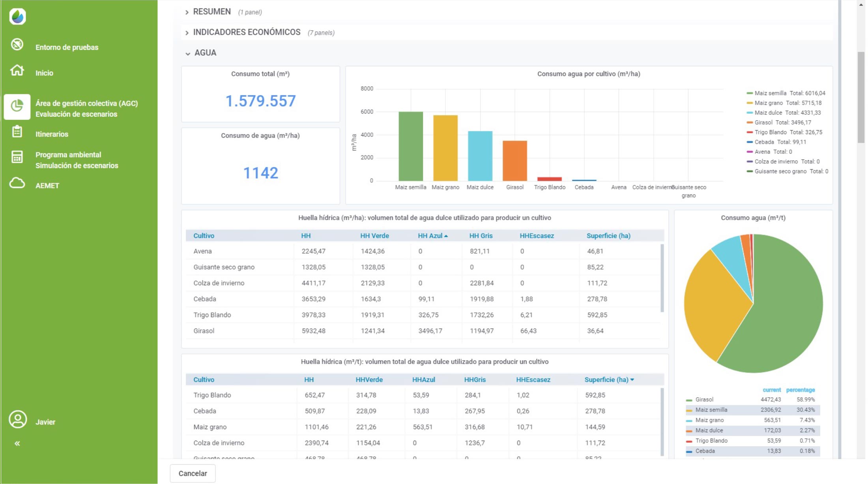Toggle Guisante seco grano in chart legend
Image resolution: width=868 pixels, height=484 pixels.
[788, 171]
